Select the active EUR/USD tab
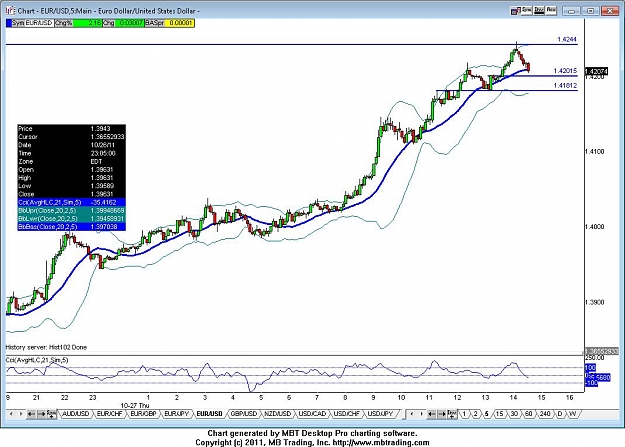 210,414
